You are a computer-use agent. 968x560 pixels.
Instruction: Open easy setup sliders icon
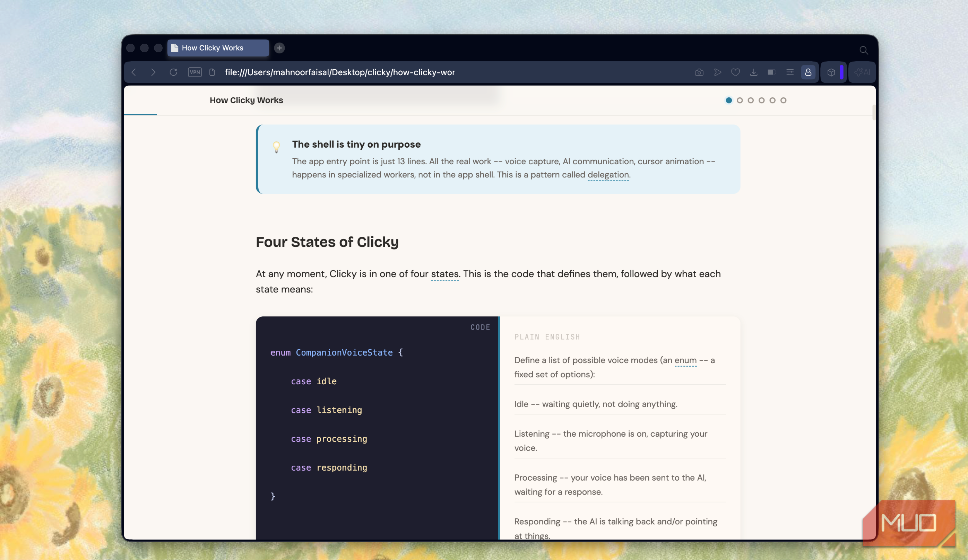(x=790, y=72)
